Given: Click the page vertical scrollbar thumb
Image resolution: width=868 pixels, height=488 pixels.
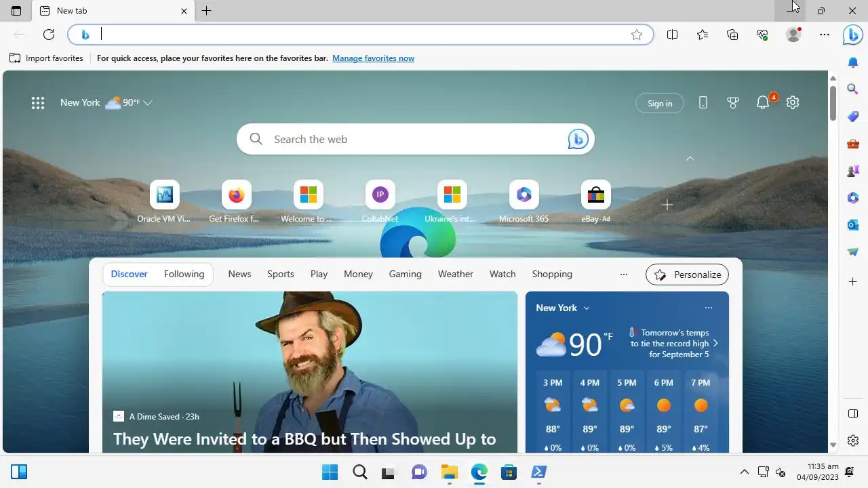Looking at the screenshot, I should [833, 103].
